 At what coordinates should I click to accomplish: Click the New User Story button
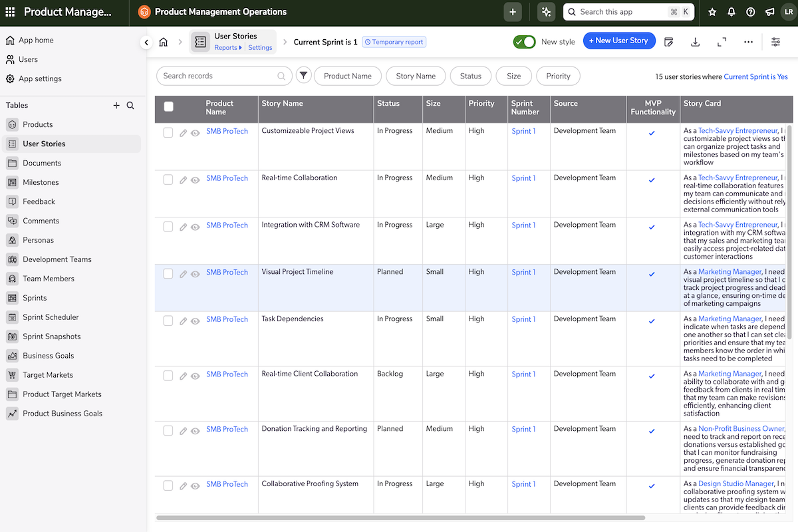(x=619, y=41)
